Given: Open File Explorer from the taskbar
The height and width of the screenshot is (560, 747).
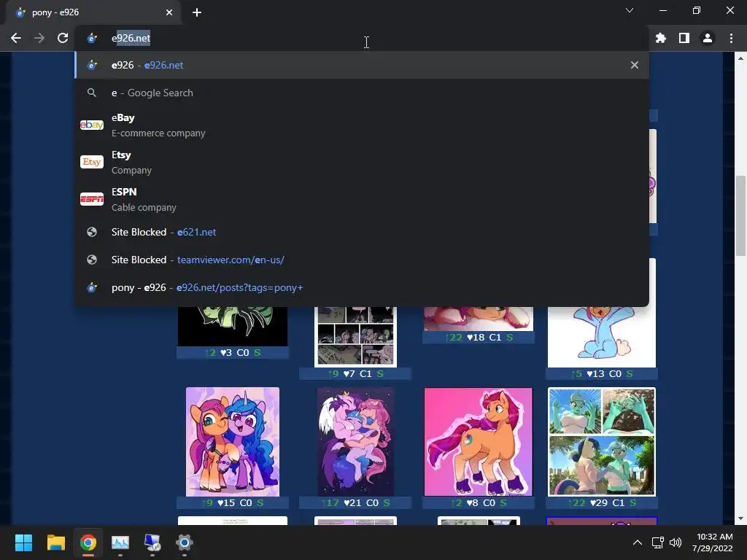Looking at the screenshot, I should click(x=55, y=542).
